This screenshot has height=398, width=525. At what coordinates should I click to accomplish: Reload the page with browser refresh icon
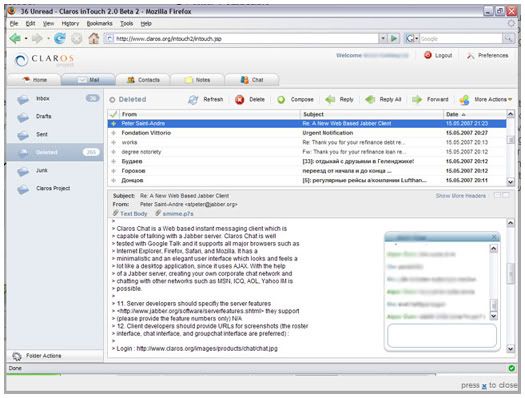pos(60,38)
